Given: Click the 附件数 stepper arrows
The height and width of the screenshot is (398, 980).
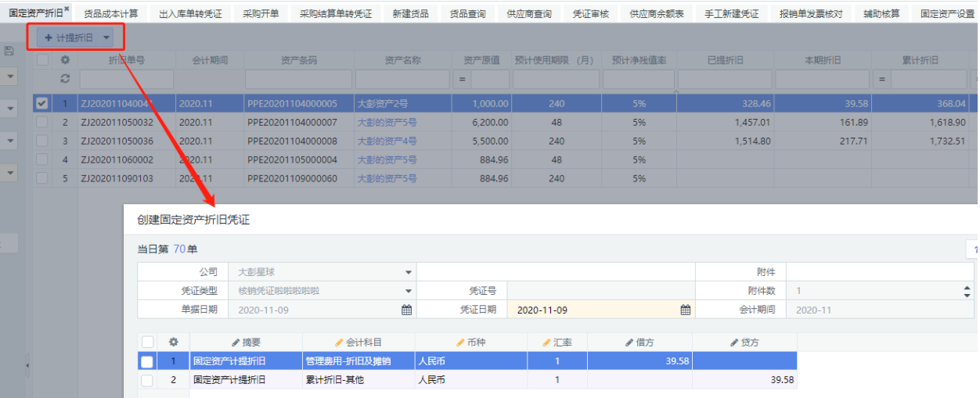Looking at the screenshot, I should pyautogui.click(x=966, y=291).
